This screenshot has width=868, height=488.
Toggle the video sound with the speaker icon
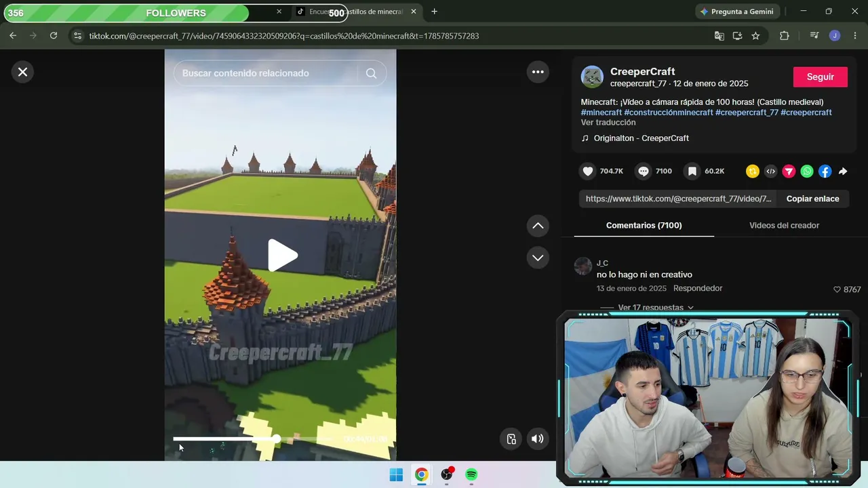click(x=537, y=439)
